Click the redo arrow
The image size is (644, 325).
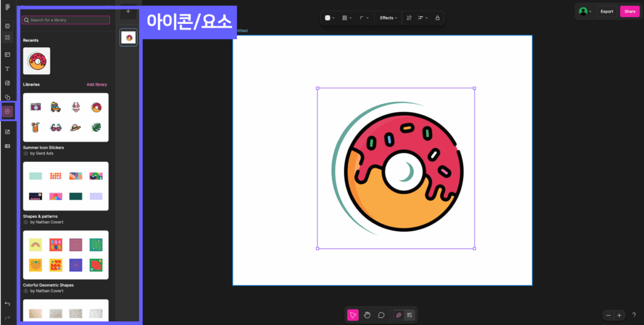8,317
